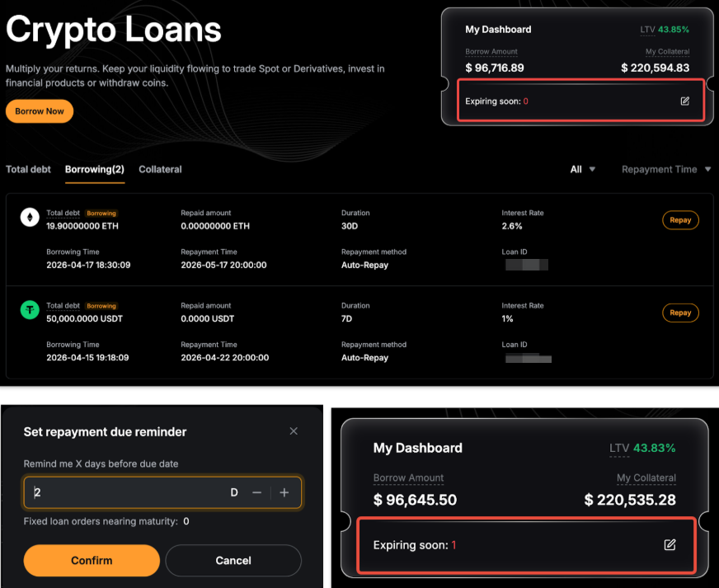The height and width of the screenshot is (588, 719).
Task: Increase reminder days with plus button
Action: click(284, 492)
